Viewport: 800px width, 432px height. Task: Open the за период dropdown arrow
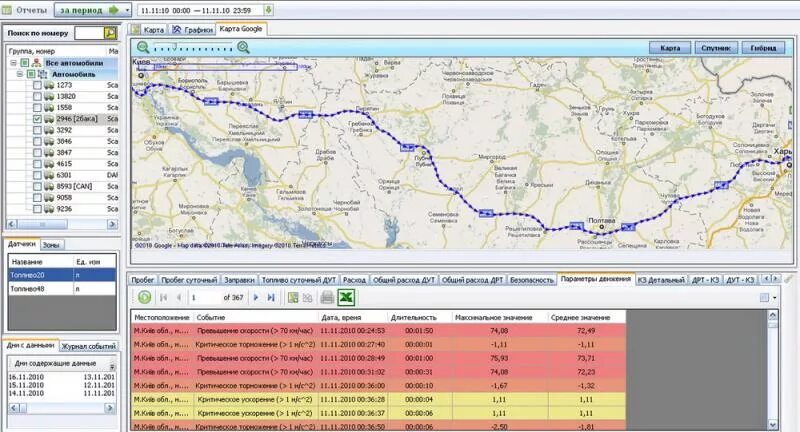pyautogui.click(x=127, y=10)
